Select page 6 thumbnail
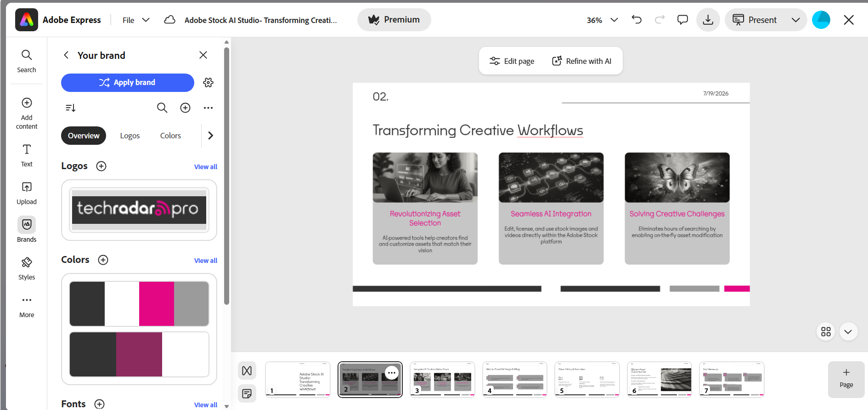This screenshot has width=868, height=410. pyautogui.click(x=659, y=379)
